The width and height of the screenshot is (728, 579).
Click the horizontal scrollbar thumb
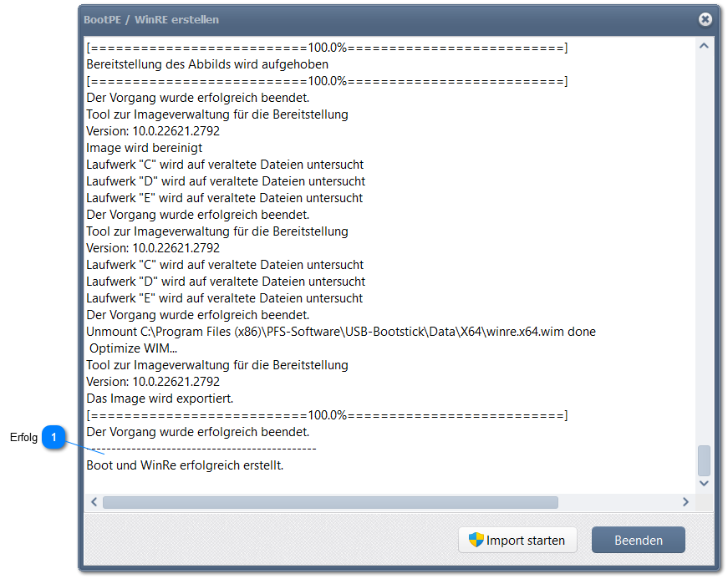tap(329, 502)
